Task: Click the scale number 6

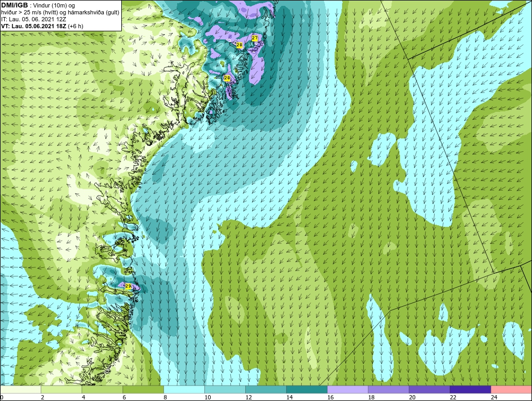Action: click(x=124, y=397)
